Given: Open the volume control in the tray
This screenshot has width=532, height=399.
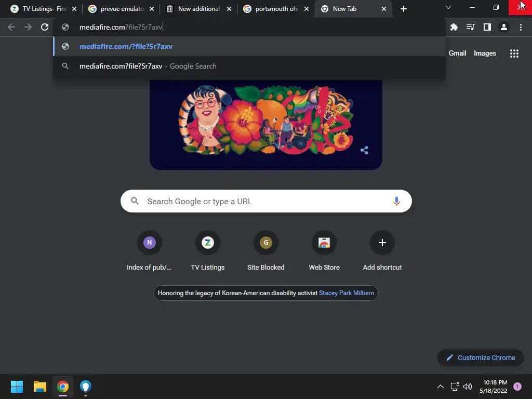Looking at the screenshot, I should point(468,387).
